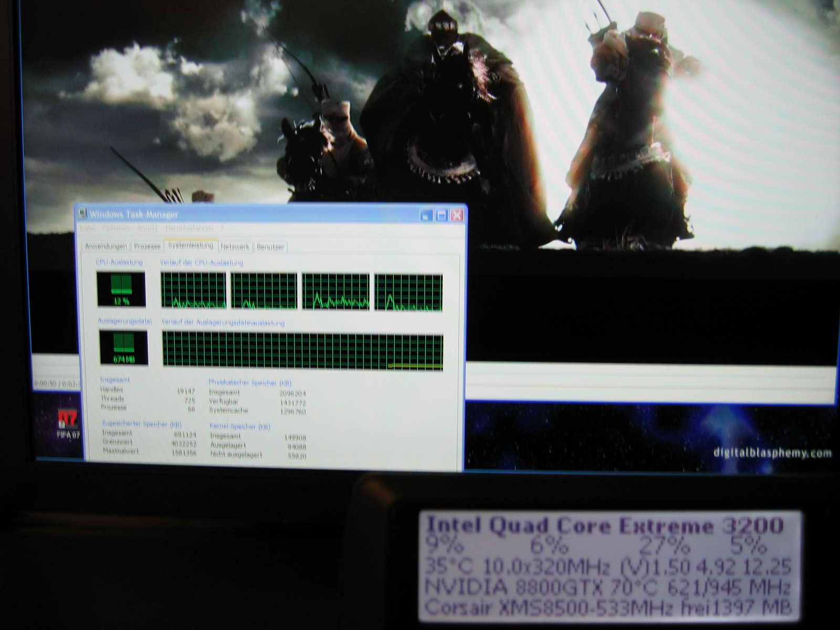Viewport: 840px width, 630px height.
Task: Click the third CPU core history graph
Action: 336,292
